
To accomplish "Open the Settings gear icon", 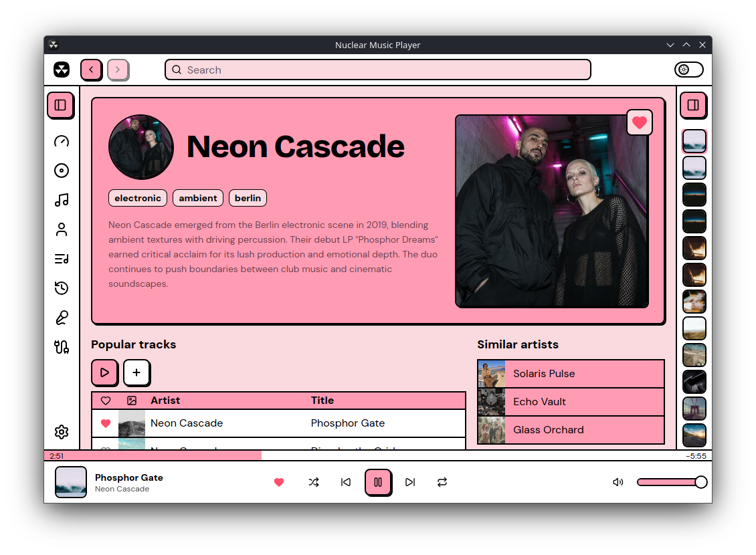I will pos(62,432).
